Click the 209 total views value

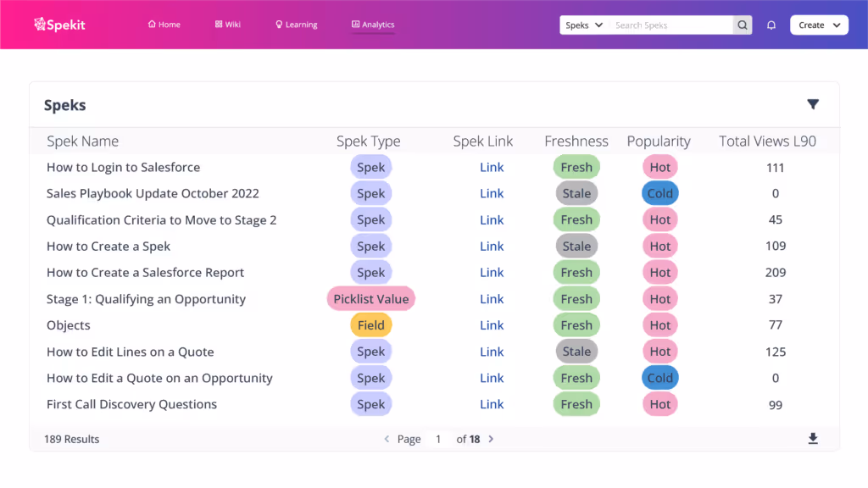click(x=775, y=272)
